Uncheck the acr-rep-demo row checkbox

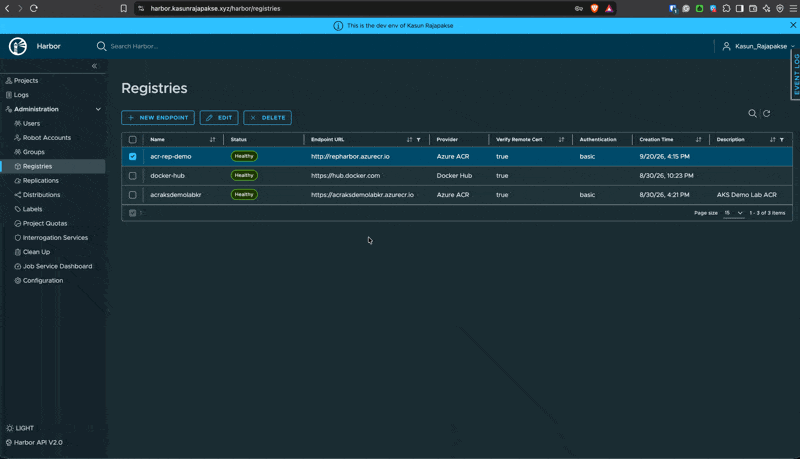tap(133, 157)
